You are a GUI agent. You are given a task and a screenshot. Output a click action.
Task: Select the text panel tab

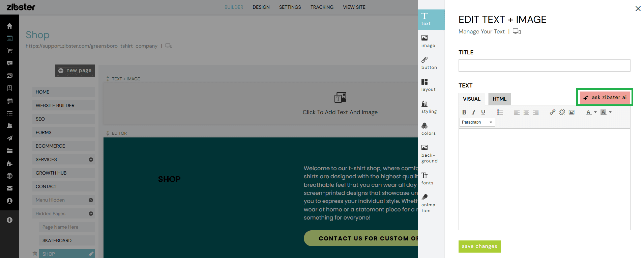pyautogui.click(x=431, y=19)
